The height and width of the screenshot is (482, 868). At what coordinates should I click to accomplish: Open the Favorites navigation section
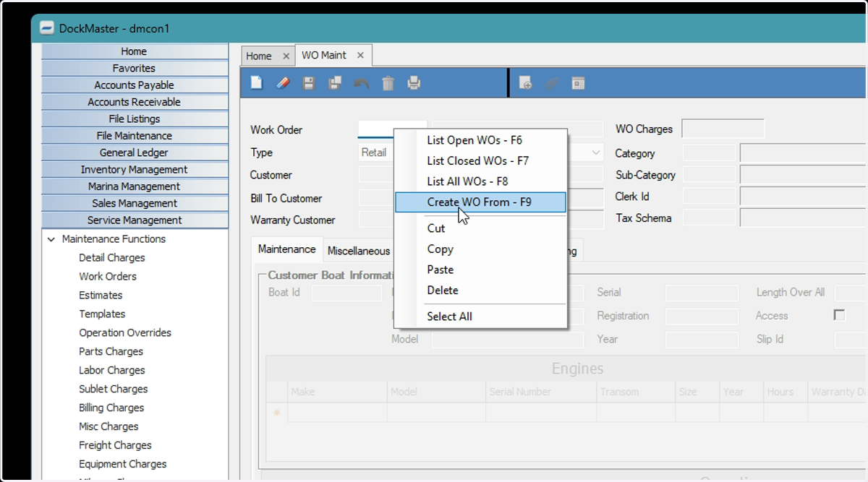tap(134, 68)
